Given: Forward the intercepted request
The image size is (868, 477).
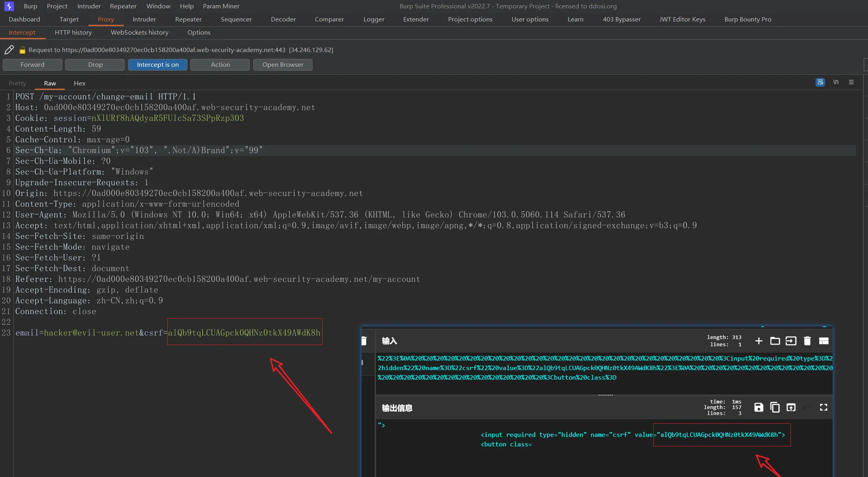Looking at the screenshot, I should (x=33, y=64).
